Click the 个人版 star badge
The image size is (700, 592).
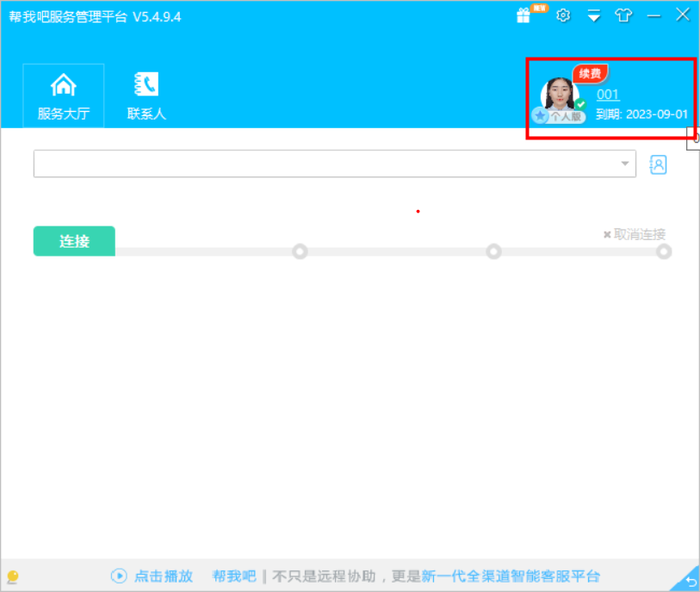(x=559, y=116)
